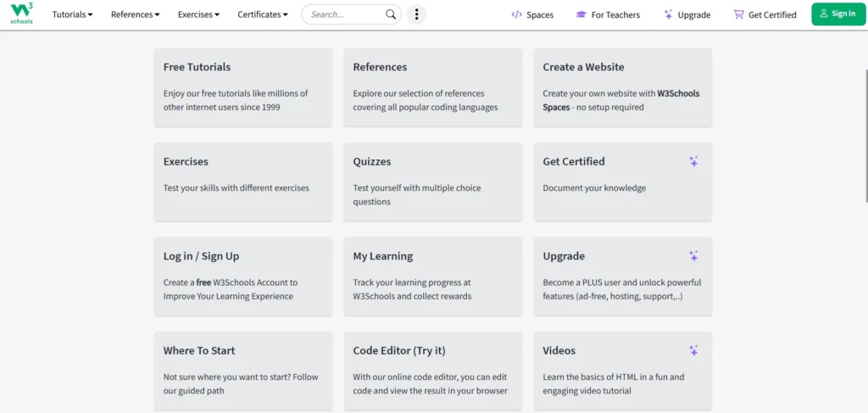This screenshot has height=413, width=868.
Task: Click the Spaces code icon
Action: pos(516,14)
